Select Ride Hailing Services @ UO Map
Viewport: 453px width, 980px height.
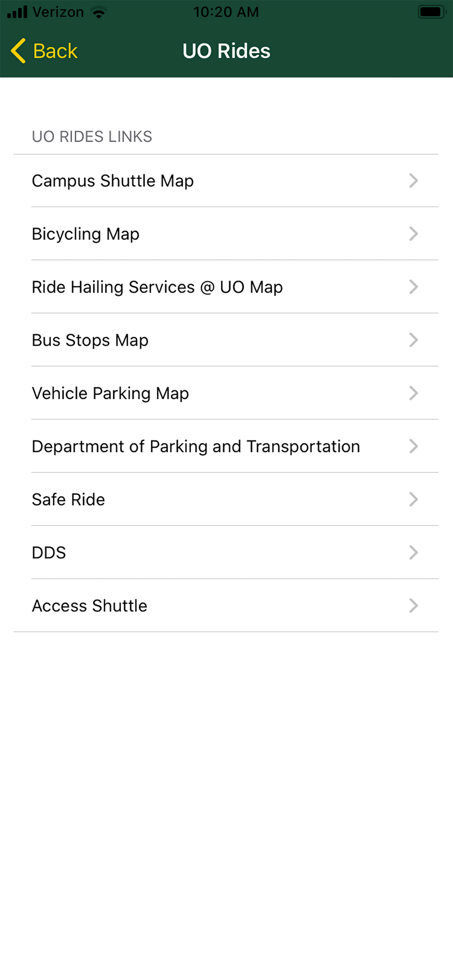tap(157, 287)
